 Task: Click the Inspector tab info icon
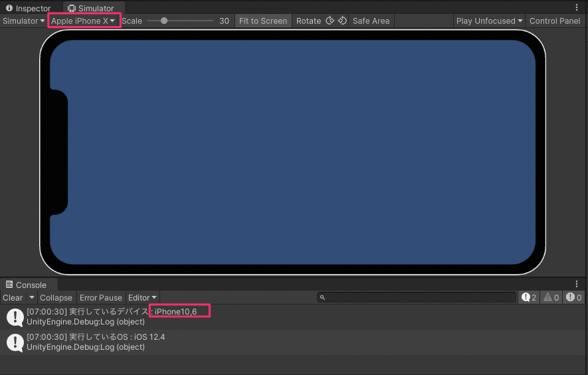[9, 8]
